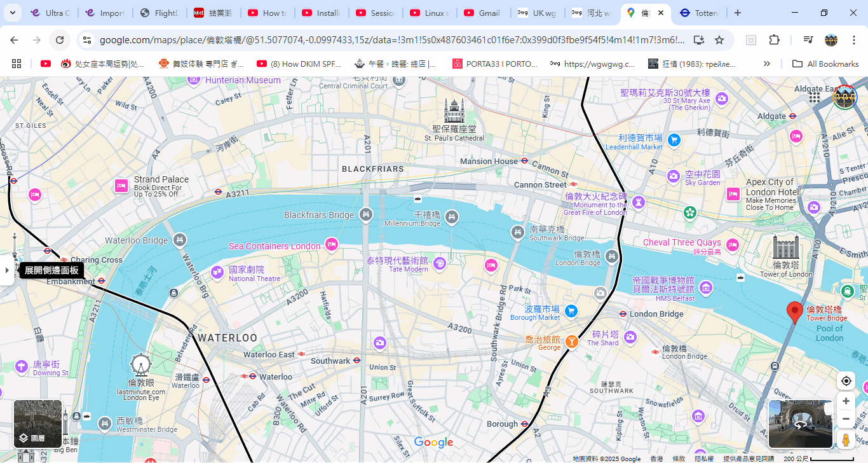The image size is (868, 463).
Task: Click the St. Paul's Cathedral landmark icon
Action: coord(454,111)
